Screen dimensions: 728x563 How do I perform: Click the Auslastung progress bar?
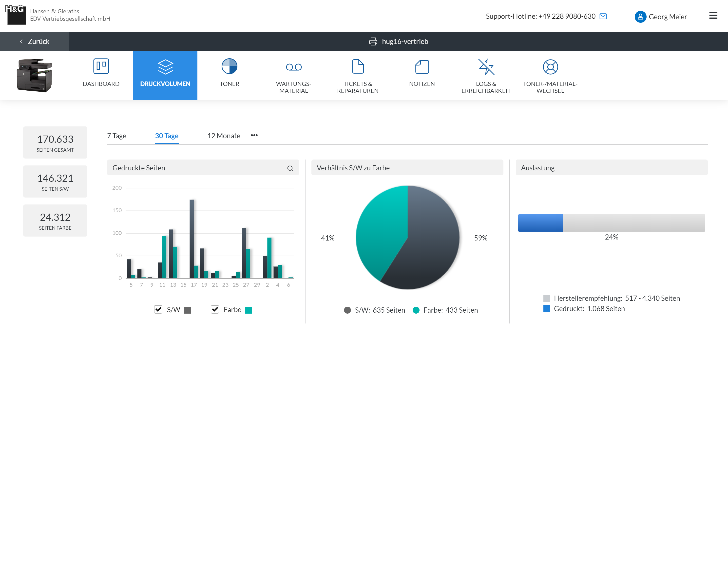tap(611, 223)
